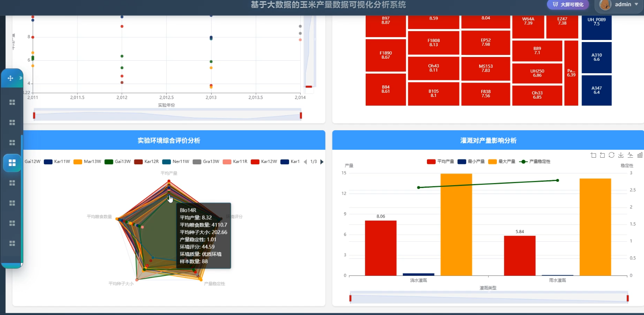Image resolution: width=644 pixels, height=315 pixels.
Task: Select the B84 8.61 treemap block
Action: click(386, 89)
